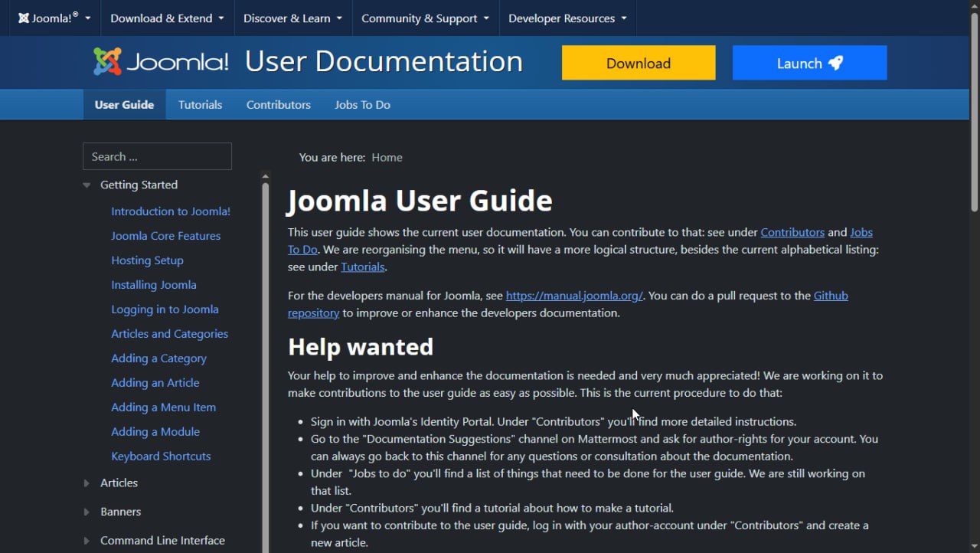This screenshot has width=980, height=553.
Task: Select 'Installing Joomla' in the sidebar
Action: [153, 284]
